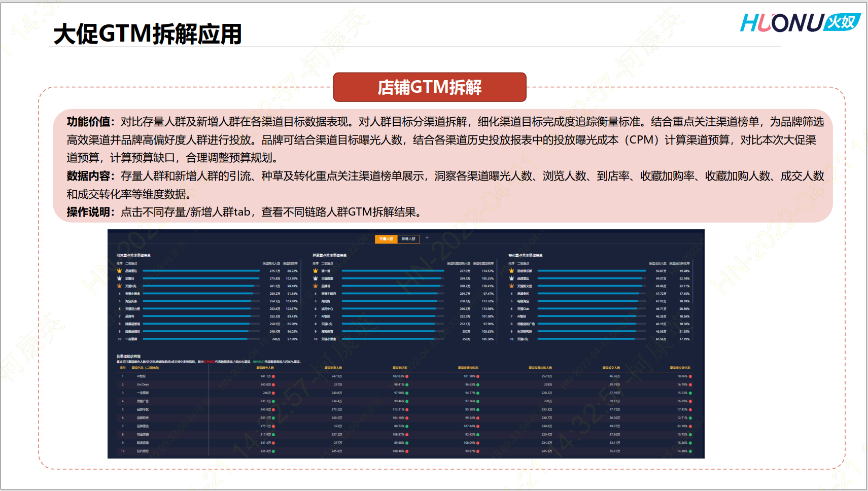868x491 pixels.
Task: Sort table by 渠道成交人数 column header
Action: 611,368
